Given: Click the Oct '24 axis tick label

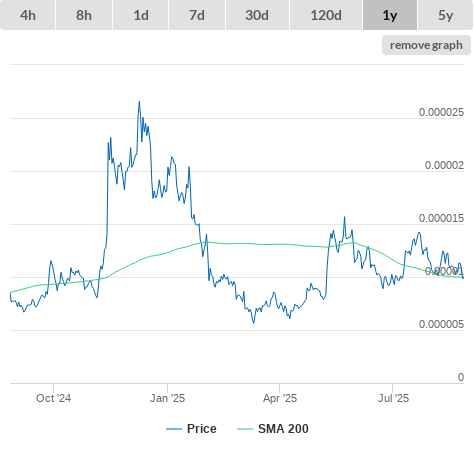Looking at the screenshot, I should point(53,398).
